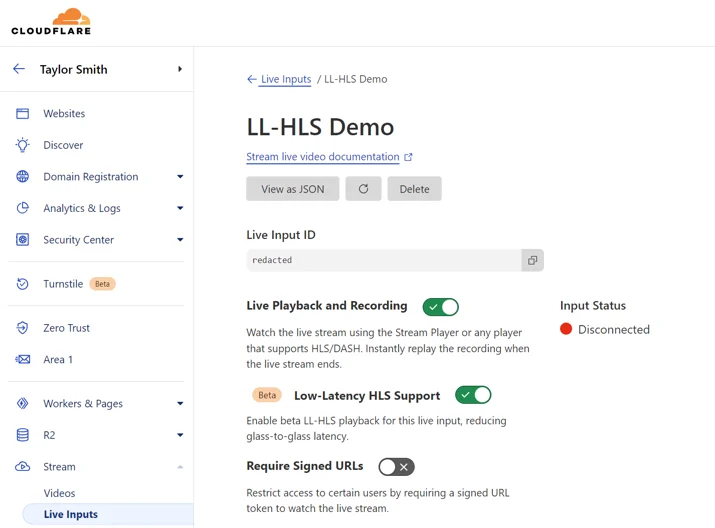Click the refresh icon button
Image resolution: width=715 pixels, height=528 pixels.
point(363,189)
